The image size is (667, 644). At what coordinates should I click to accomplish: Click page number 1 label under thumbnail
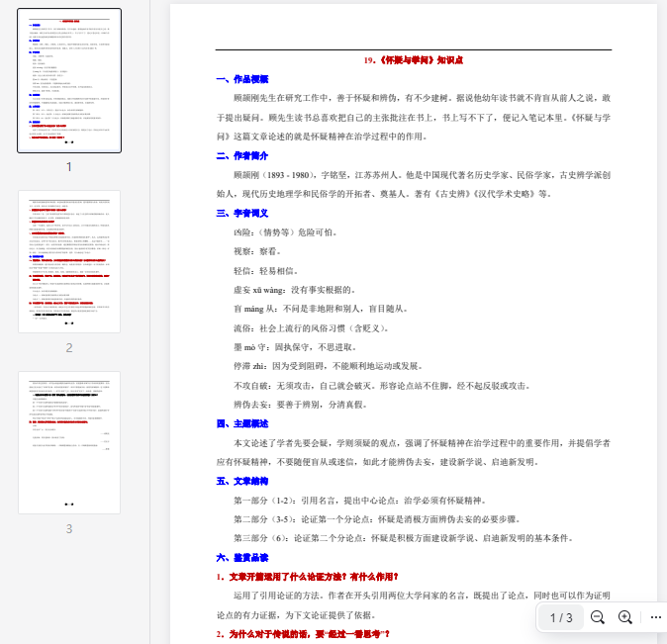click(x=69, y=166)
